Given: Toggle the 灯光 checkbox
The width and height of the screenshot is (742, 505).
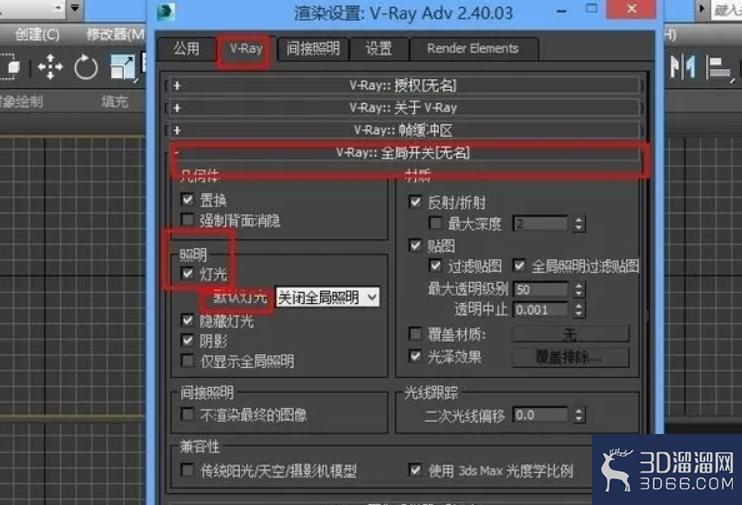Looking at the screenshot, I should (188, 274).
